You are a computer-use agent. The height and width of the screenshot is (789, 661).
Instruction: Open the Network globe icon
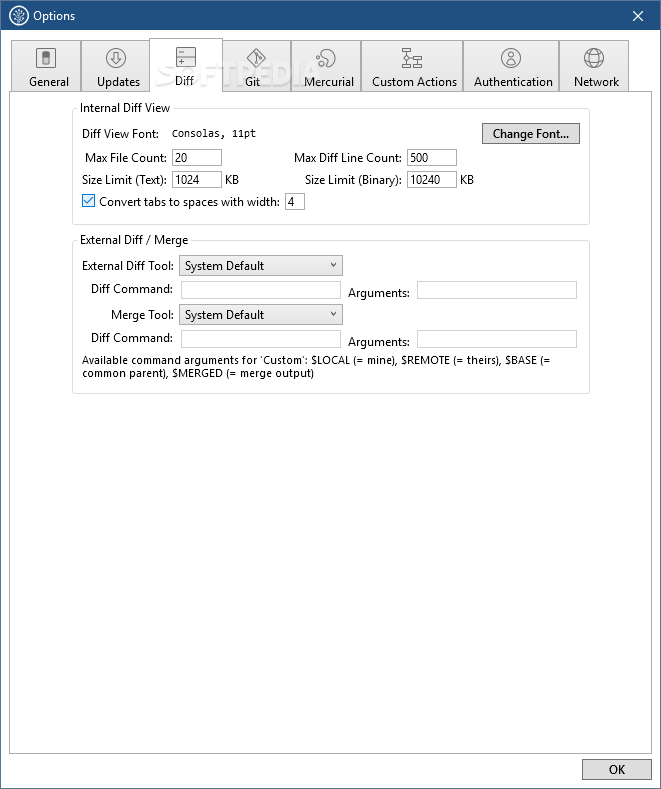pos(594,58)
